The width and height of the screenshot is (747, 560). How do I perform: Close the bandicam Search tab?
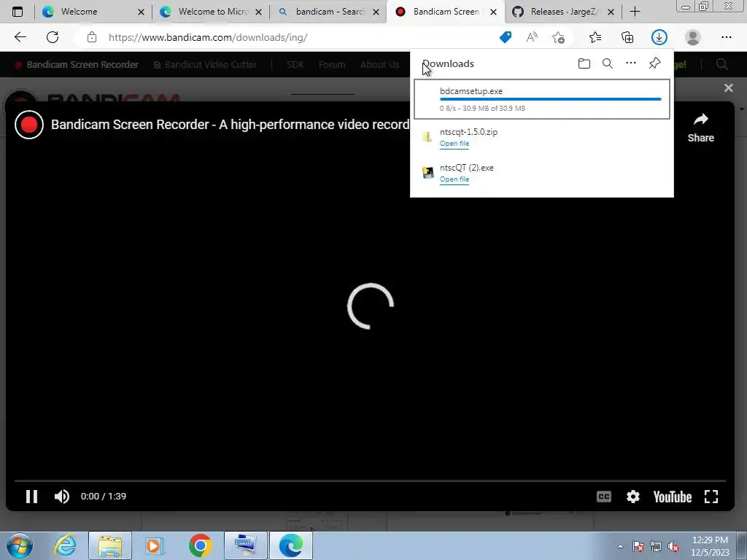pyautogui.click(x=376, y=12)
